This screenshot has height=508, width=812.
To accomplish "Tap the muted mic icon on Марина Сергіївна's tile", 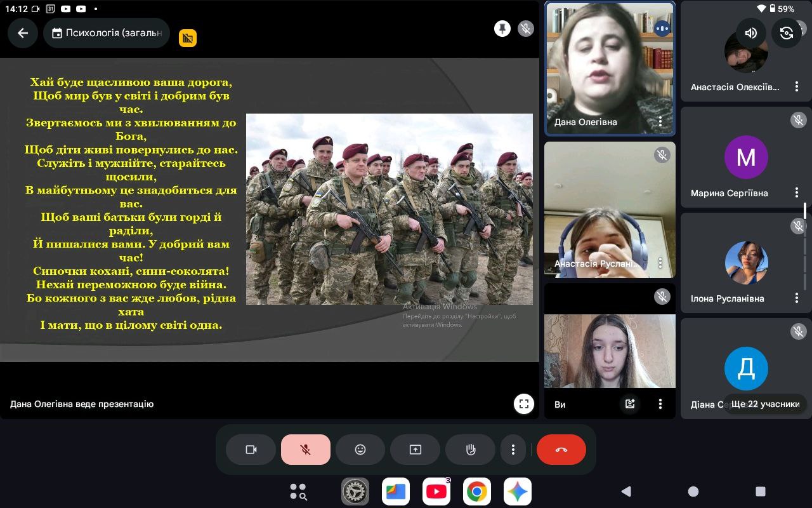I will (799, 120).
